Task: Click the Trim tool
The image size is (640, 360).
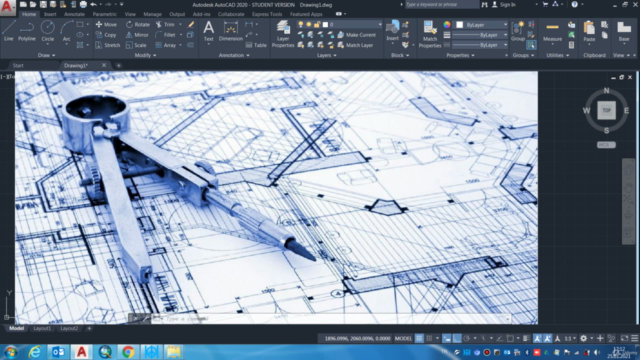Action: (165, 24)
